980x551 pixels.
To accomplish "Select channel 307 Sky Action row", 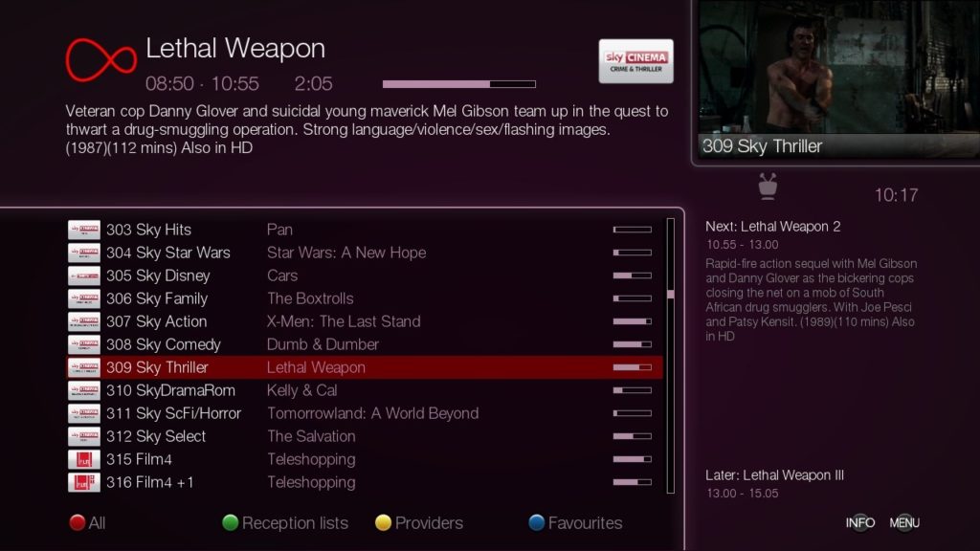I will 365,321.
